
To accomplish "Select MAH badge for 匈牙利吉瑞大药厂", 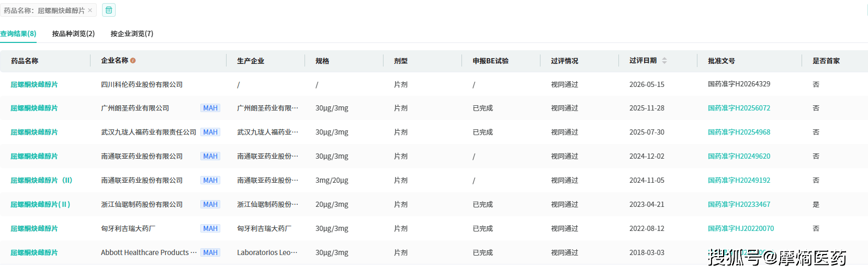I will [210, 228].
